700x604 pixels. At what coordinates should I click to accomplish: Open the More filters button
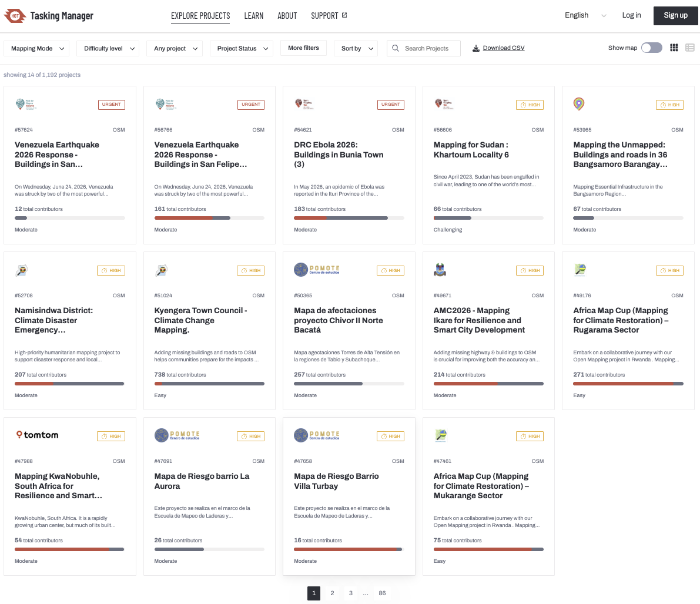(304, 48)
